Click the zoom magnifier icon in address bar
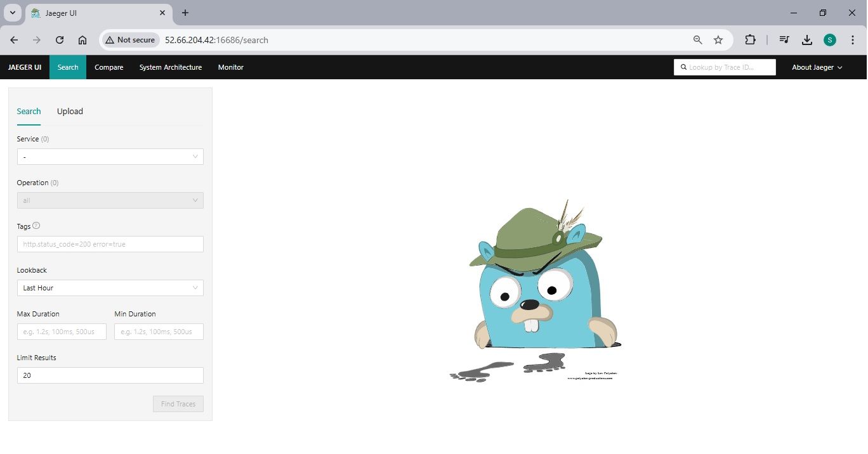Image resolution: width=868 pixels, height=454 pixels. tap(698, 40)
